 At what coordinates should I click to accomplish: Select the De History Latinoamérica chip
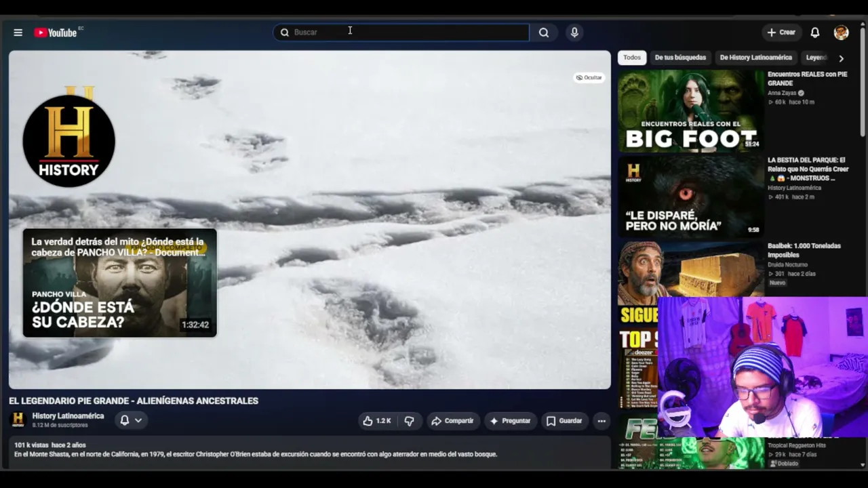(755, 58)
